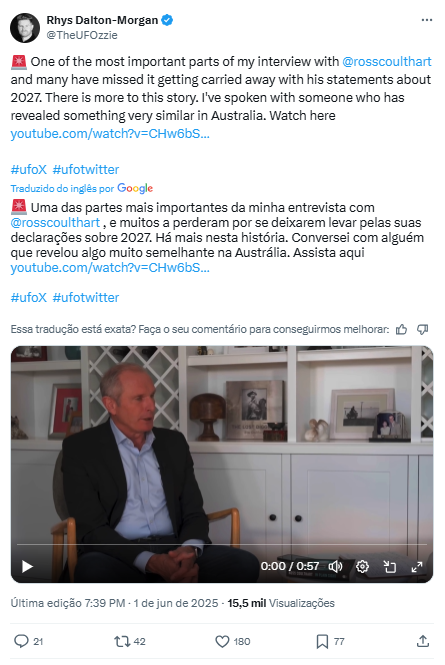Viewport: 445px width, 665px height.
Task: Mute the video volume
Action: pos(336,566)
